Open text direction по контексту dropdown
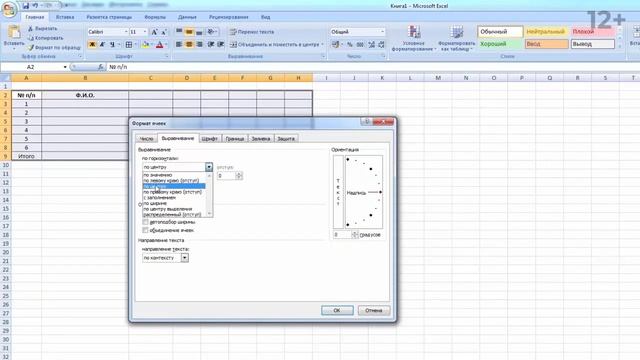Viewport: 640px width, 360px height. point(184,258)
